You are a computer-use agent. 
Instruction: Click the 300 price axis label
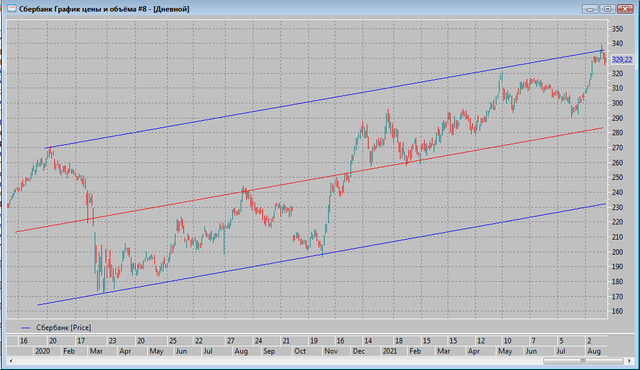[618, 103]
